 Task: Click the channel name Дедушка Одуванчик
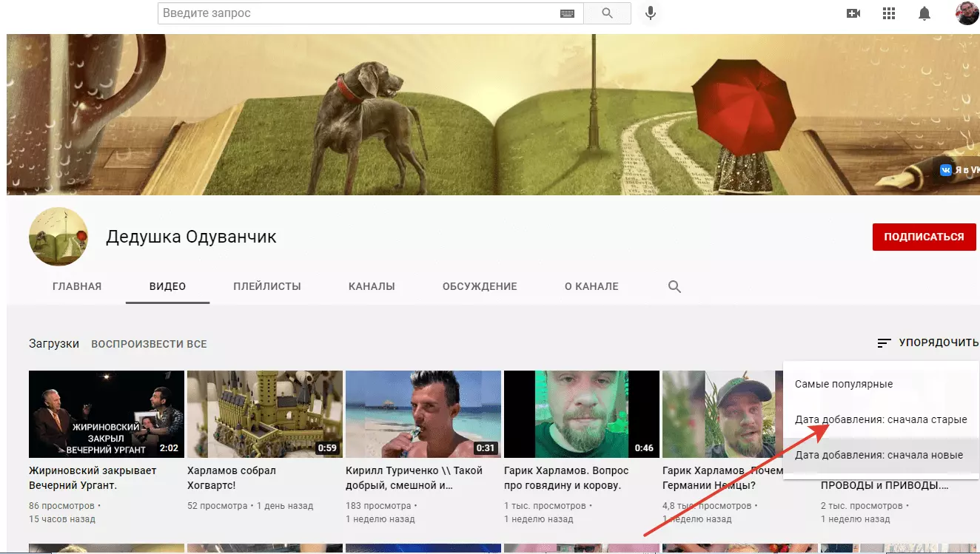[191, 237]
